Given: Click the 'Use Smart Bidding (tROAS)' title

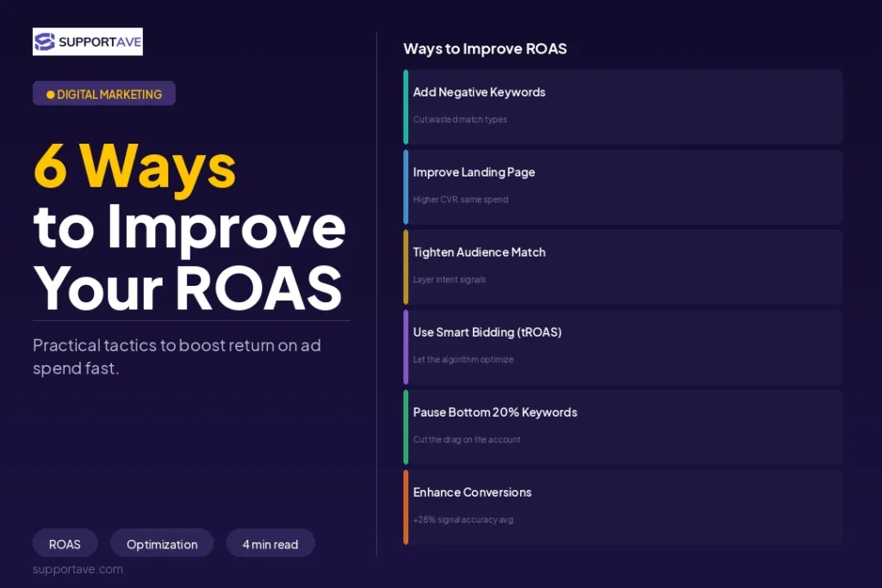Looking at the screenshot, I should click(x=488, y=332).
